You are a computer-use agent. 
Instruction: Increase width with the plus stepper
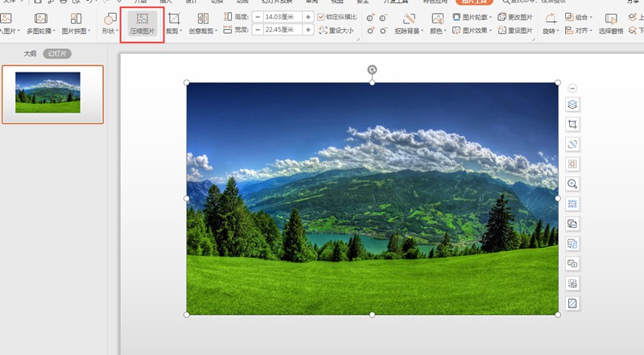308,30
